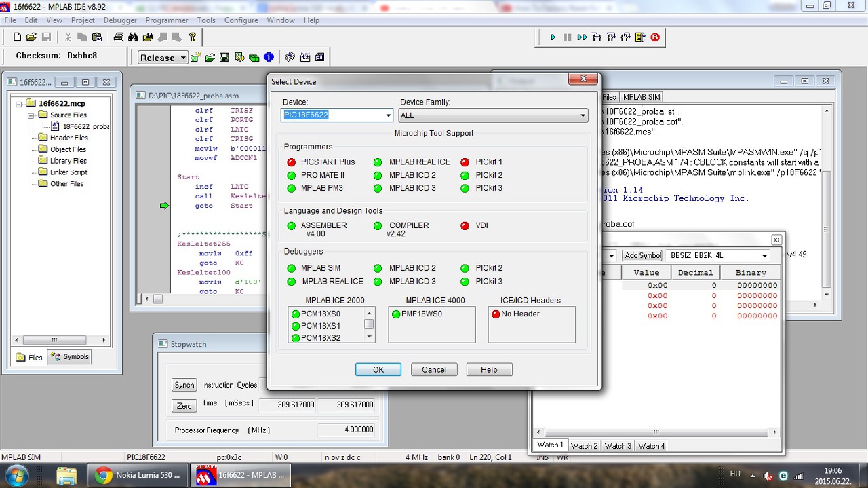Open the _BBSIZ_BB2K_4L symbol dropdown
The image size is (868, 488).
(764, 255)
